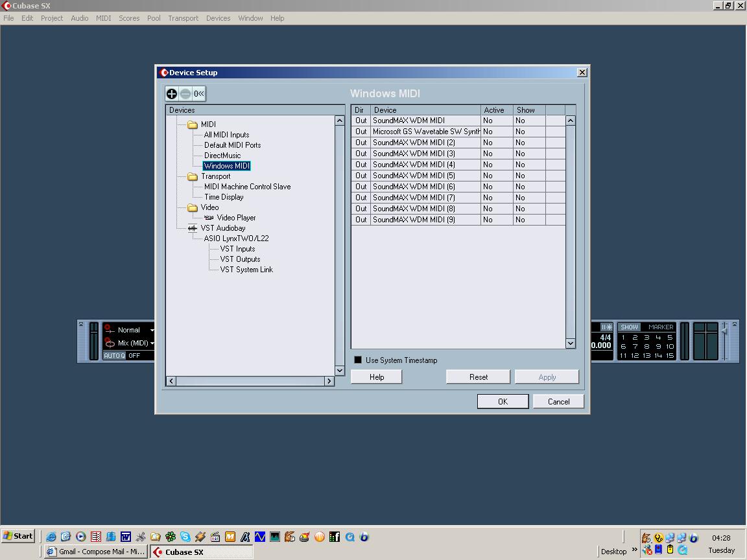The width and height of the screenshot is (747, 560).
Task: Click Active cell for Microsoft GS Wavetable
Action: tap(497, 132)
